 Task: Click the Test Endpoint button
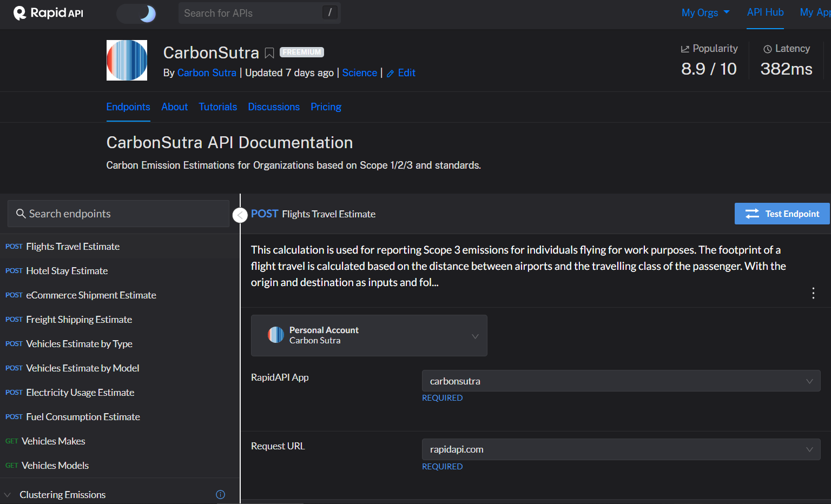tap(782, 214)
